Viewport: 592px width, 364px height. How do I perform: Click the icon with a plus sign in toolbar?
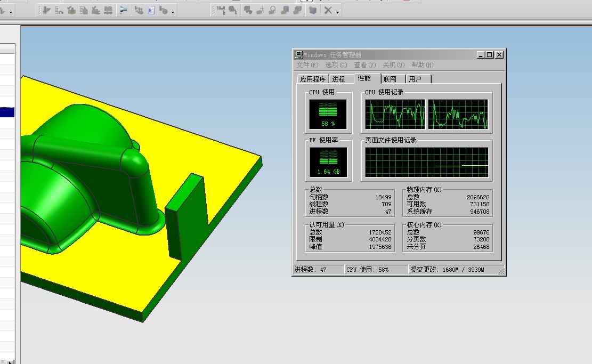260,11
